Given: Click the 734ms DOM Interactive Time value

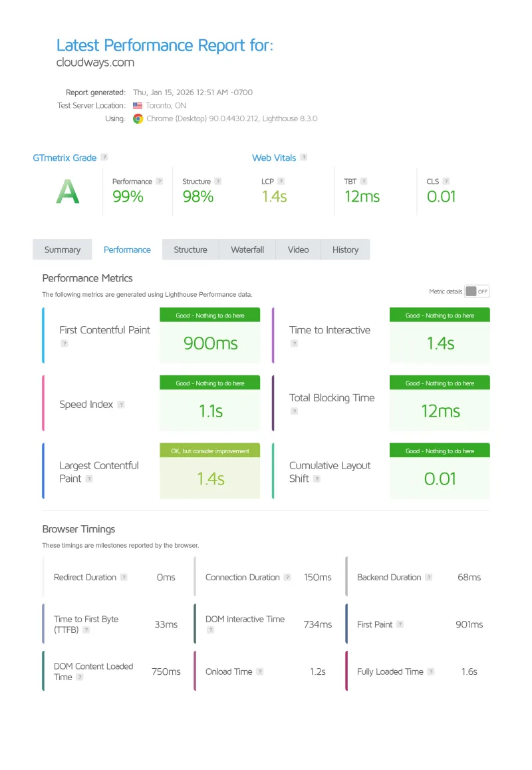Looking at the screenshot, I should coord(317,625).
